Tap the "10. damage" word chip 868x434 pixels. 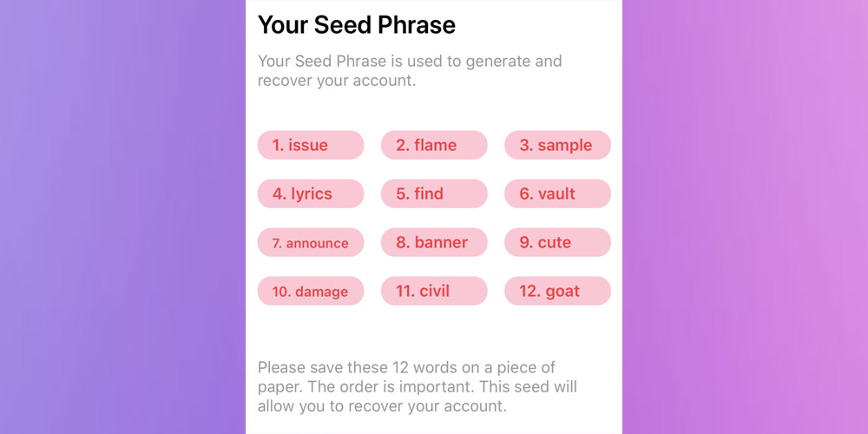pos(310,291)
